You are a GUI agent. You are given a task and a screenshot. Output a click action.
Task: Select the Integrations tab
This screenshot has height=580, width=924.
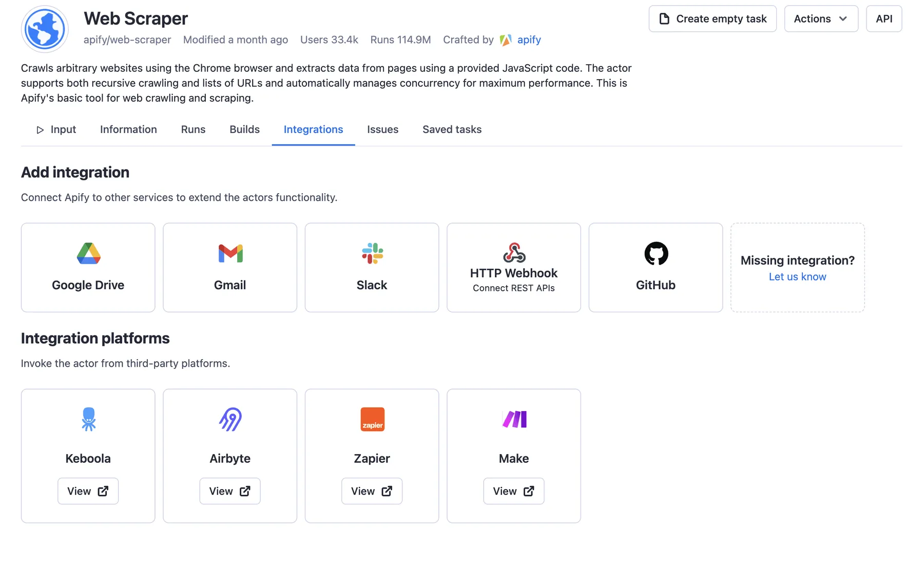coord(313,129)
